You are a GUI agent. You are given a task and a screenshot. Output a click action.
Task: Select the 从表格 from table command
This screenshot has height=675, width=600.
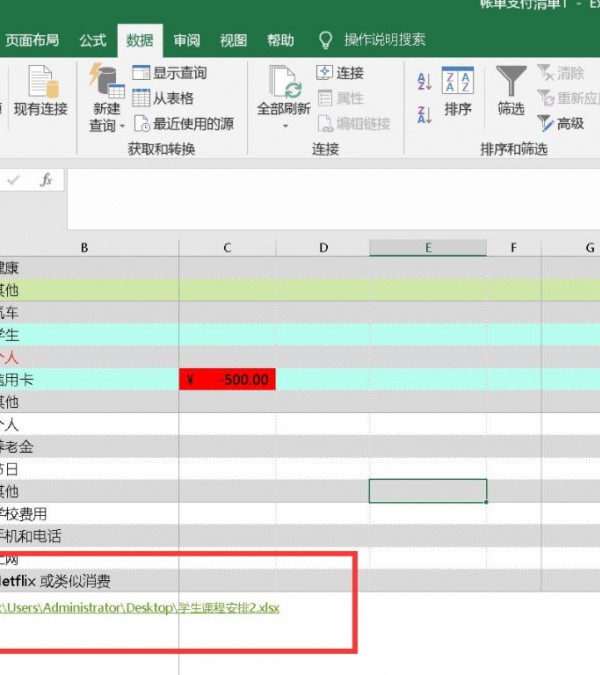(x=163, y=98)
